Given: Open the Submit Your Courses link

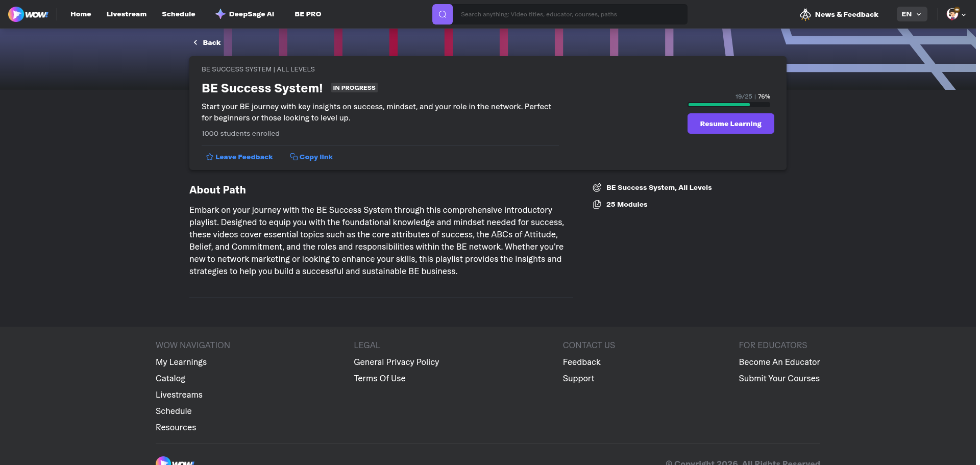Looking at the screenshot, I should (x=779, y=378).
